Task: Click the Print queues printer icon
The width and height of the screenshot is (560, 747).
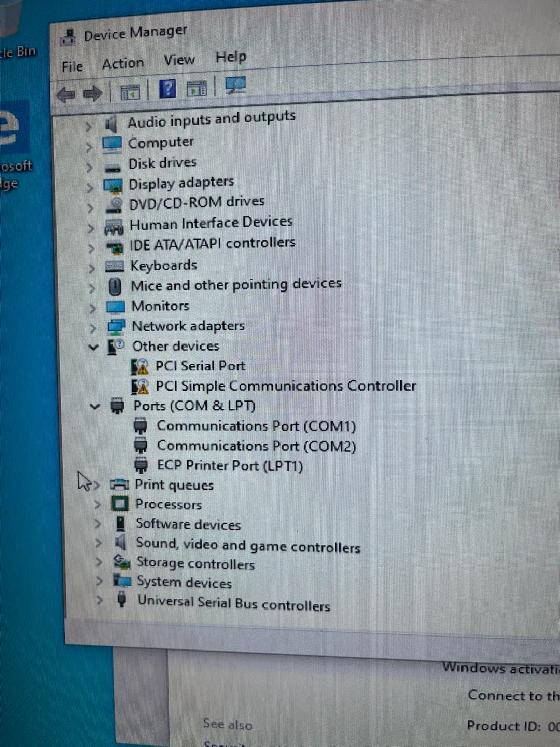Action: point(120,485)
